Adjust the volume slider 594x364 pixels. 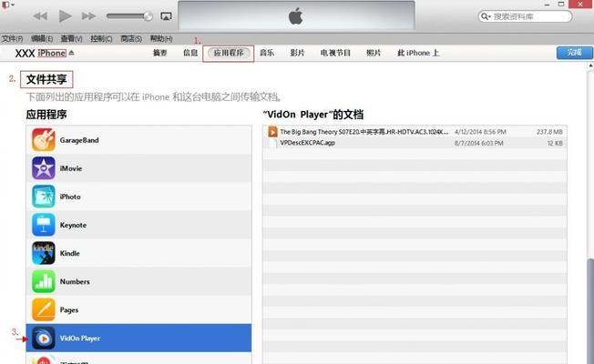129,15
